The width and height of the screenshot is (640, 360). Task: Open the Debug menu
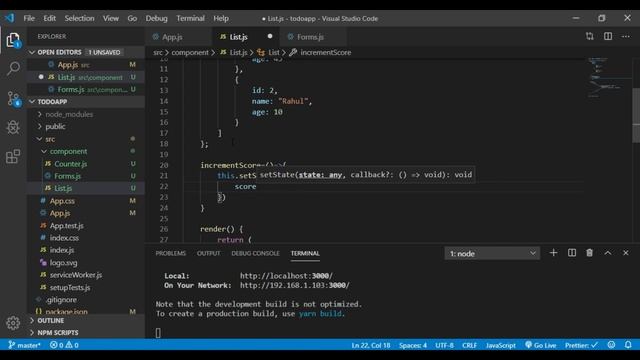[x=156, y=18]
